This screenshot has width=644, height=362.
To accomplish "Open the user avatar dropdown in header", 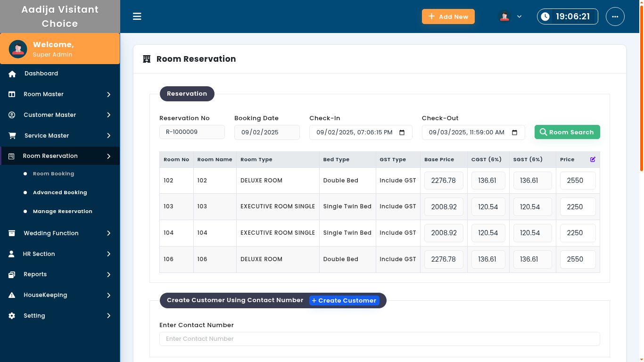I will click(x=510, y=16).
